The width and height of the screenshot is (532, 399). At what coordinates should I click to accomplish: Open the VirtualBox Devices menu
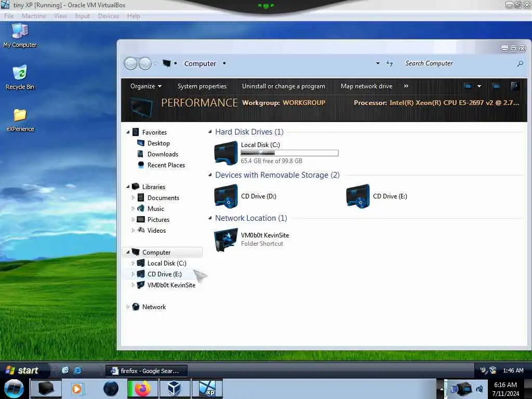pos(109,16)
